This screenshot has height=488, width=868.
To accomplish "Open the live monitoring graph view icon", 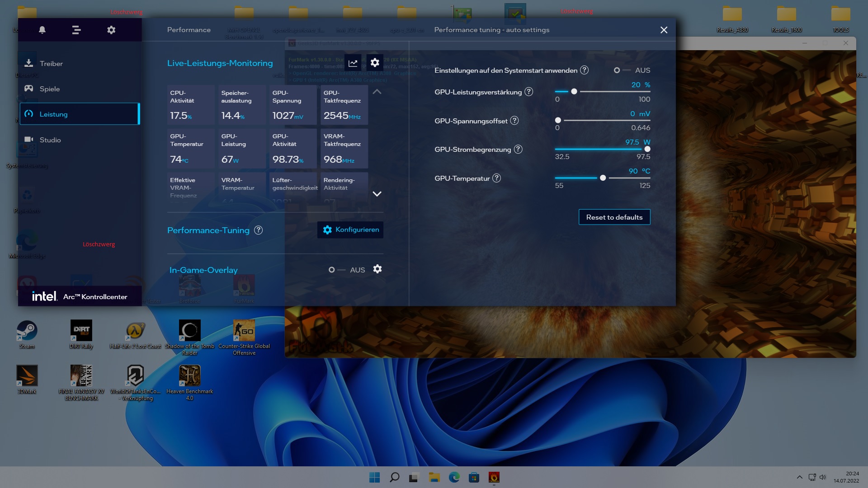I will (x=353, y=63).
